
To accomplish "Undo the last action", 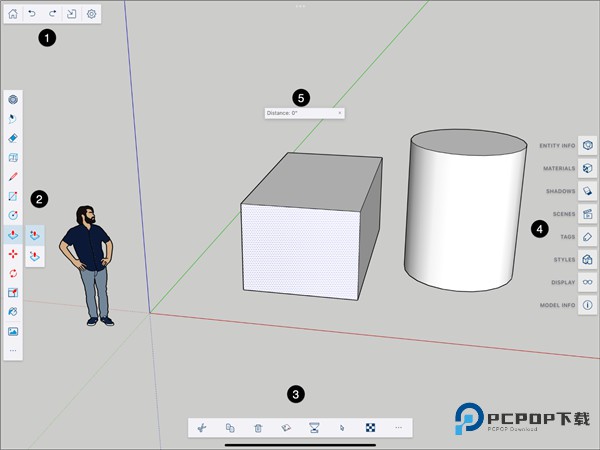I will pyautogui.click(x=33, y=14).
